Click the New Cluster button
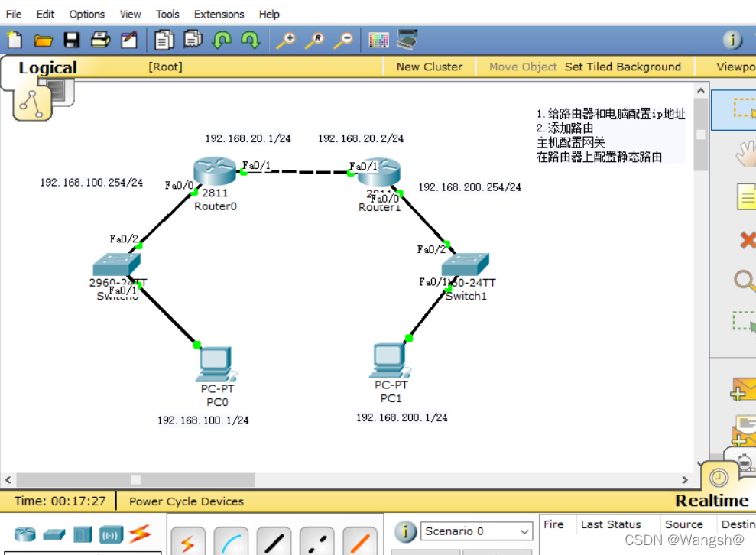The height and width of the screenshot is (555, 756). coord(429,67)
